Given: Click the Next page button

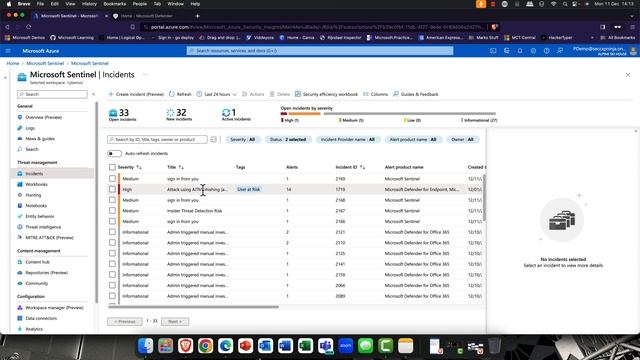Looking at the screenshot, I should pyautogui.click(x=175, y=322).
